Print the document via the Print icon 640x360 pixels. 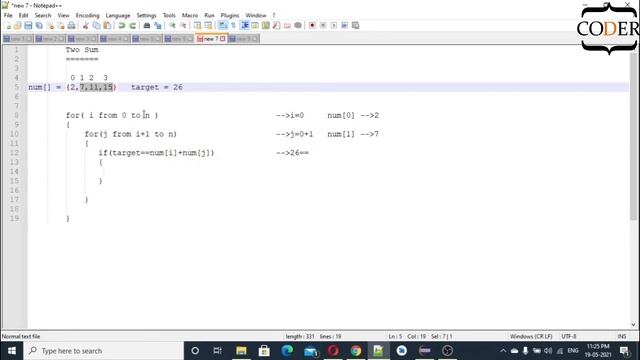pyautogui.click(x=71, y=26)
